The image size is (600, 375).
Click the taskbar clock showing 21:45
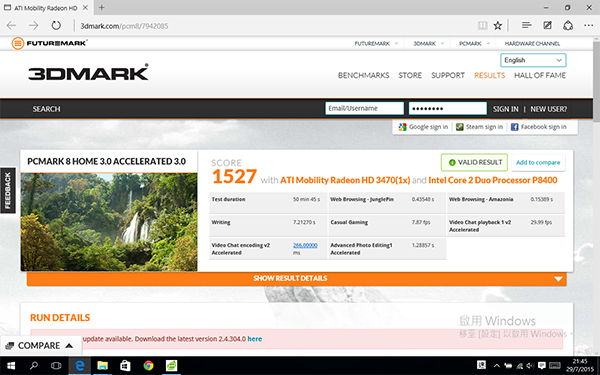pos(580,365)
